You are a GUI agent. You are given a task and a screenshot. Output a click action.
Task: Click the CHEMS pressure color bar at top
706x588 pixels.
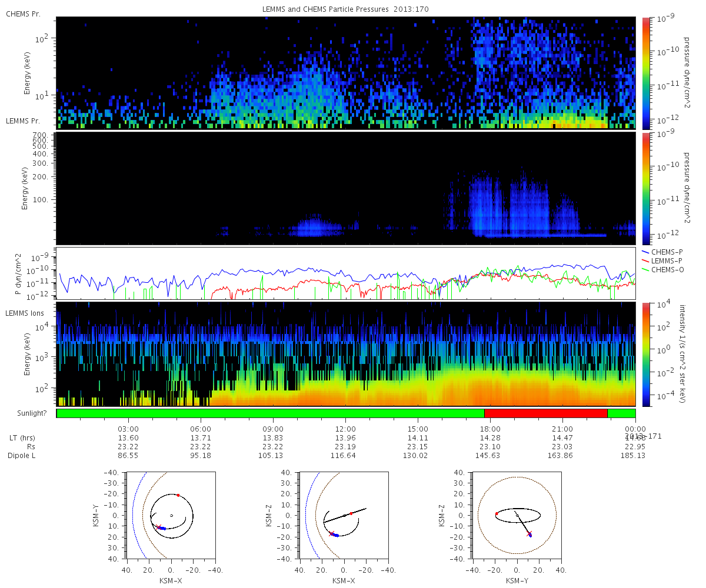point(646,72)
